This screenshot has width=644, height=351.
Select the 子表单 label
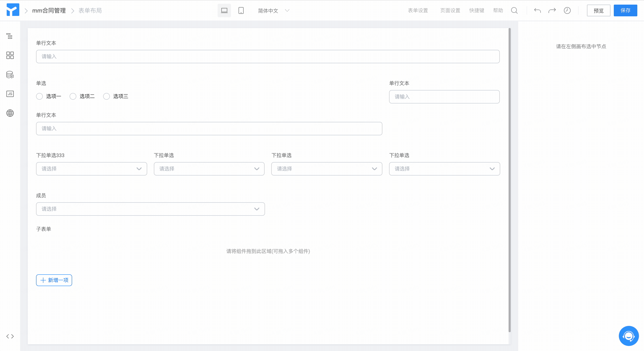44,229
